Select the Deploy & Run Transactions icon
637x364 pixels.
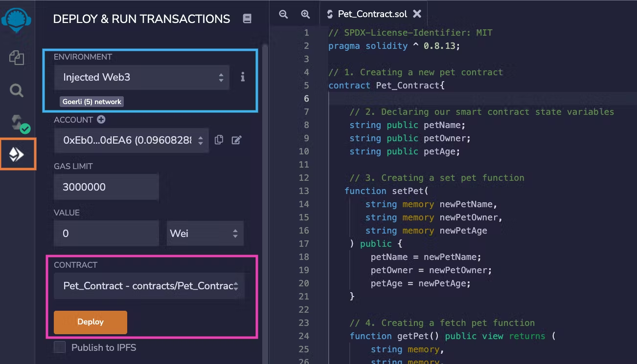(x=17, y=155)
